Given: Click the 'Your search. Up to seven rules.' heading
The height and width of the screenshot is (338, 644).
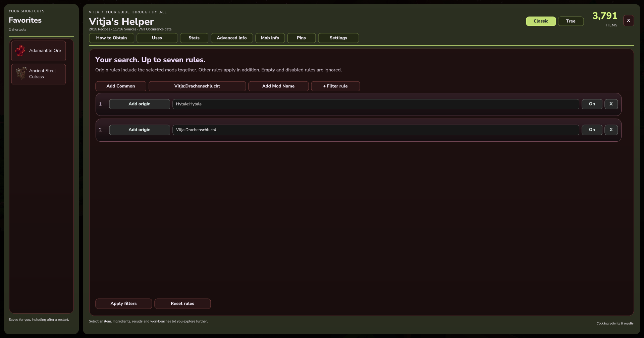Looking at the screenshot, I should [150, 60].
